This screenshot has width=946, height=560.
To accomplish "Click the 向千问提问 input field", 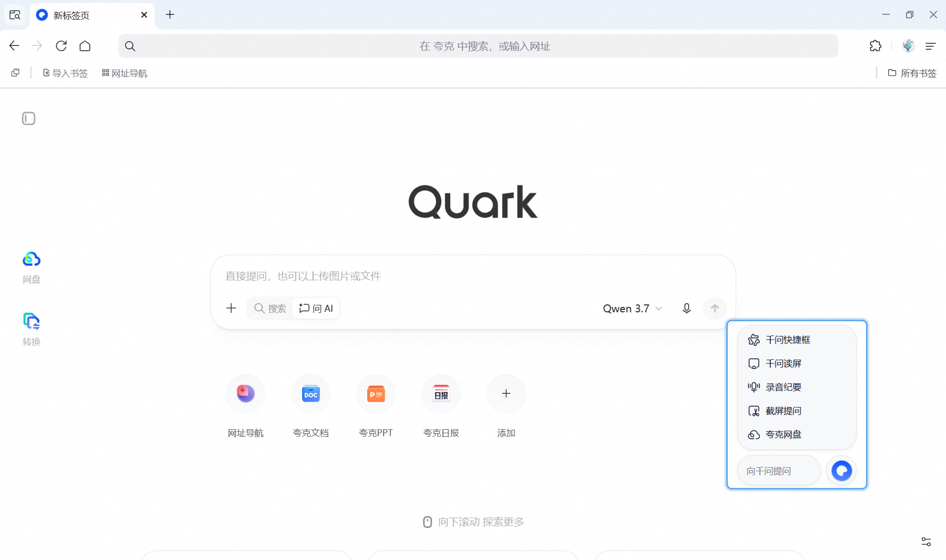I will pyautogui.click(x=779, y=470).
